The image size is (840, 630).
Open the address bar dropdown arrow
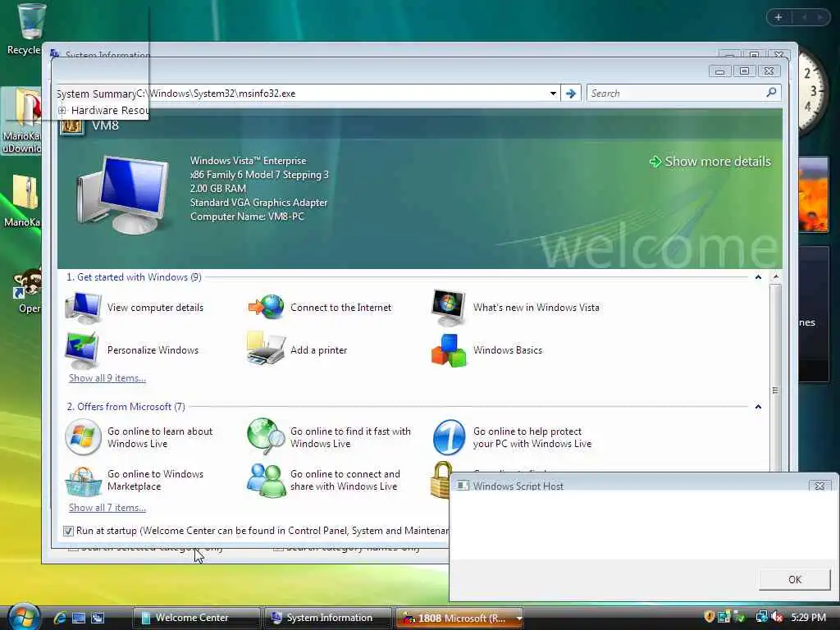coord(553,94)
